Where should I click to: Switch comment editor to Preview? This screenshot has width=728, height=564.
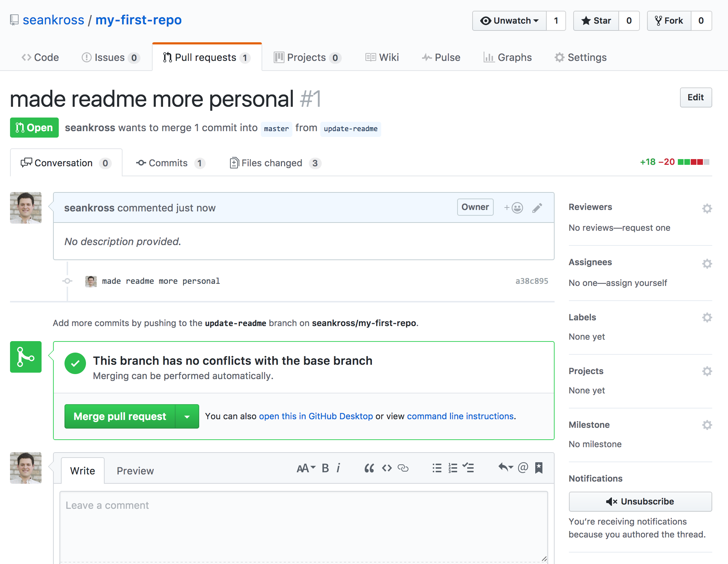(135, 471)
